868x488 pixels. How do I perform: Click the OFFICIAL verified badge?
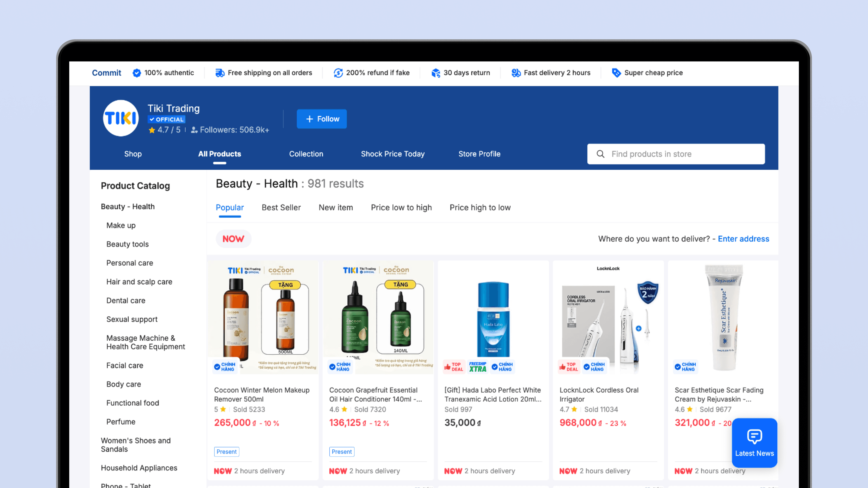click(166, 119)
